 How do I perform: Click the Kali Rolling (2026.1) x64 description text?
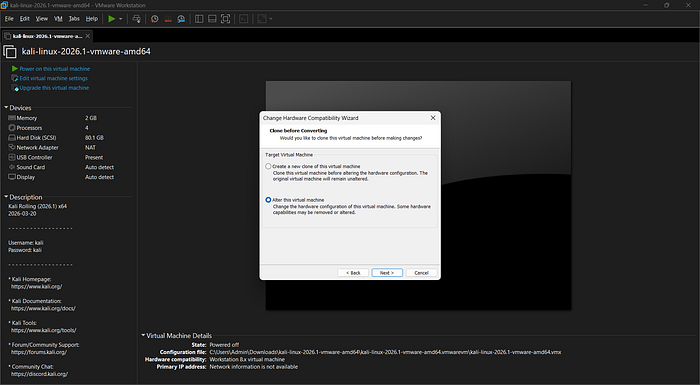click(x=38, y=206)
